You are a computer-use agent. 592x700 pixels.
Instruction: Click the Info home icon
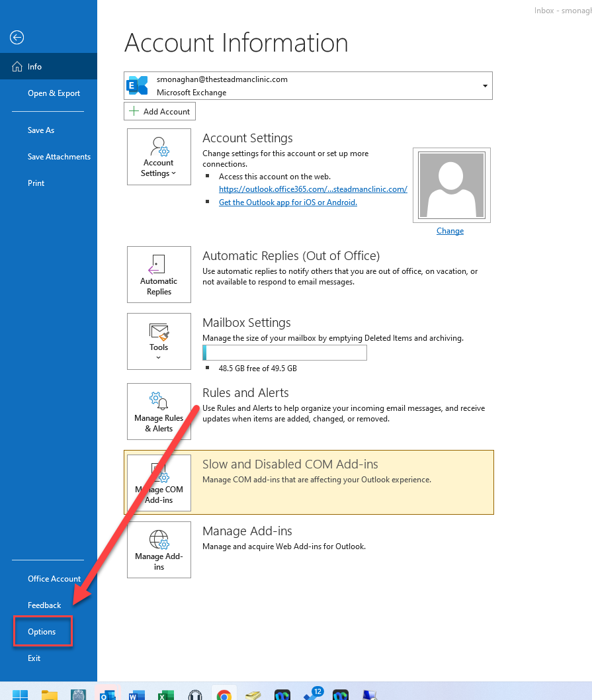pos(17,67)
